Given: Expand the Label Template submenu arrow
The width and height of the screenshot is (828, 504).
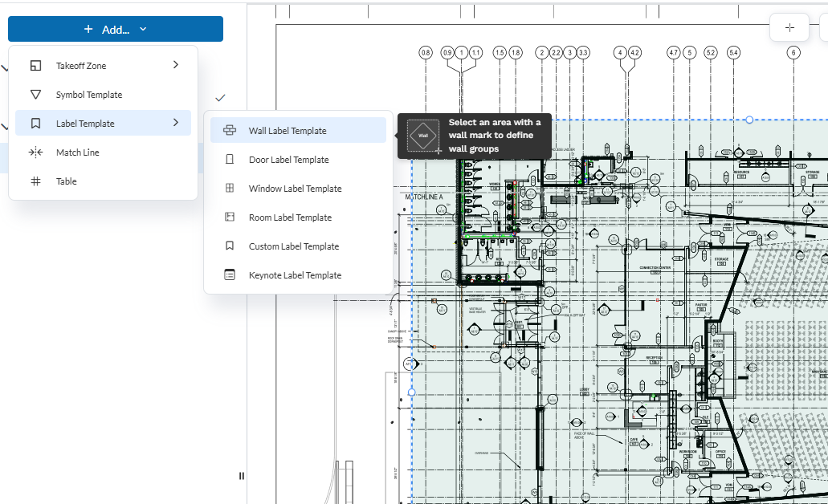Looking at the screenshot, I should (x=176, y=123).
